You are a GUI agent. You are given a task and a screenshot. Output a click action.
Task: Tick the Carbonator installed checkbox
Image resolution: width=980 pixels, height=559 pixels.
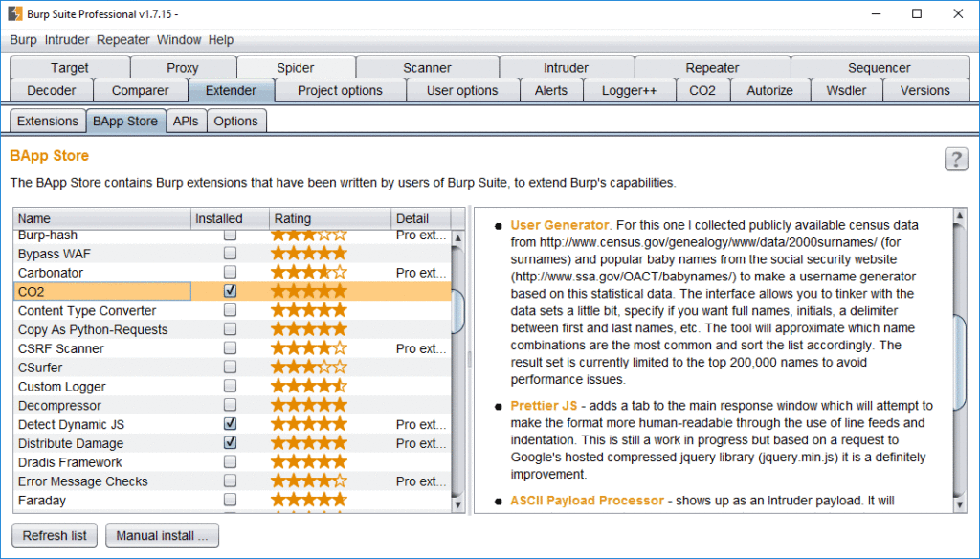[230, 272]
